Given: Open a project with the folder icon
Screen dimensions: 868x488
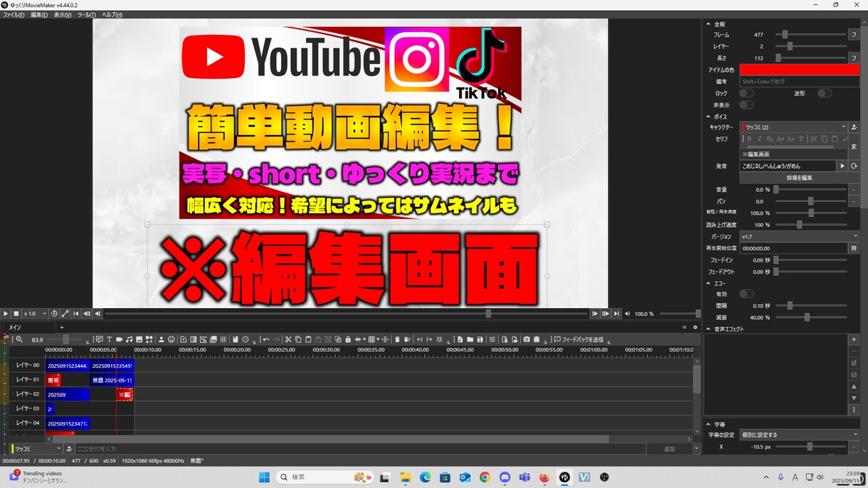Looking at the screenshot, I should tap(470, 339).
